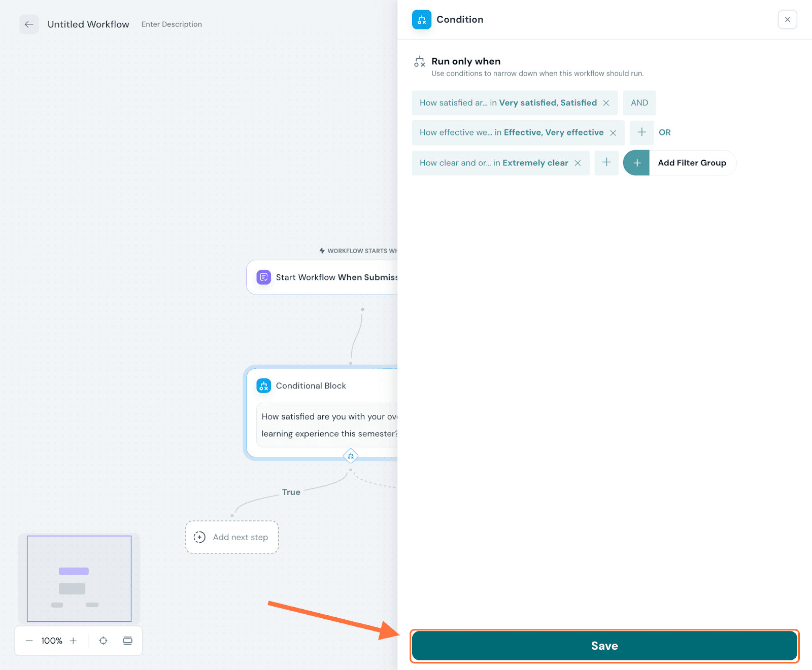Click the back arrow next to Untitled Workflow
Screen dimensions: 812x670
pos(29,24)
